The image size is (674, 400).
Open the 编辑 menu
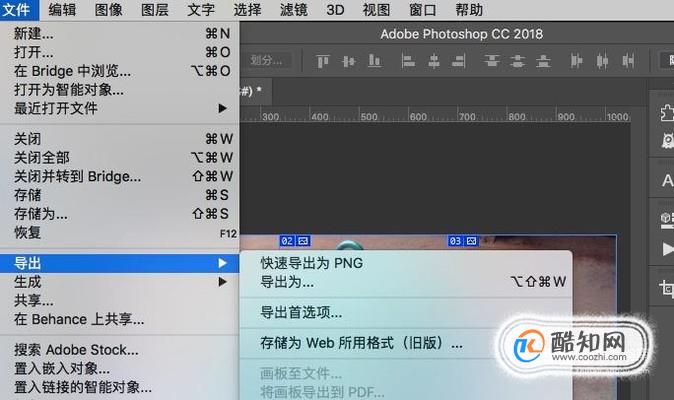point(62,10)
